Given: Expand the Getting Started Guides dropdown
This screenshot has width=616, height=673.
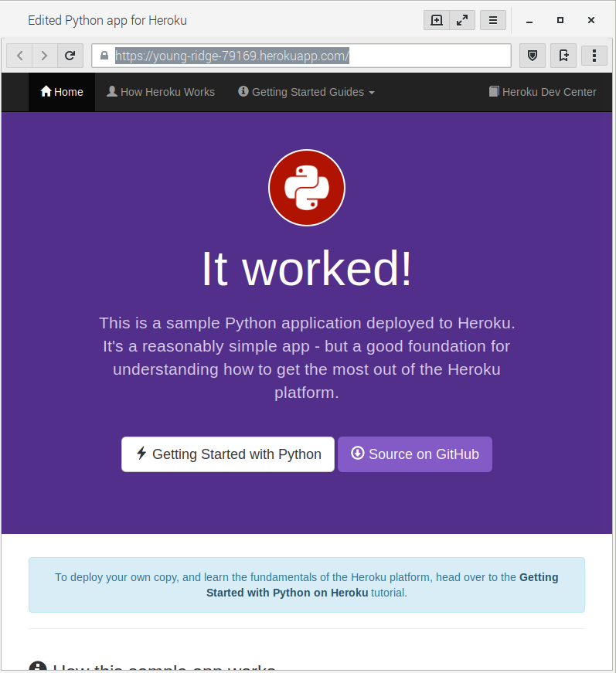Looking at the screenshot, I should (306, 92).
